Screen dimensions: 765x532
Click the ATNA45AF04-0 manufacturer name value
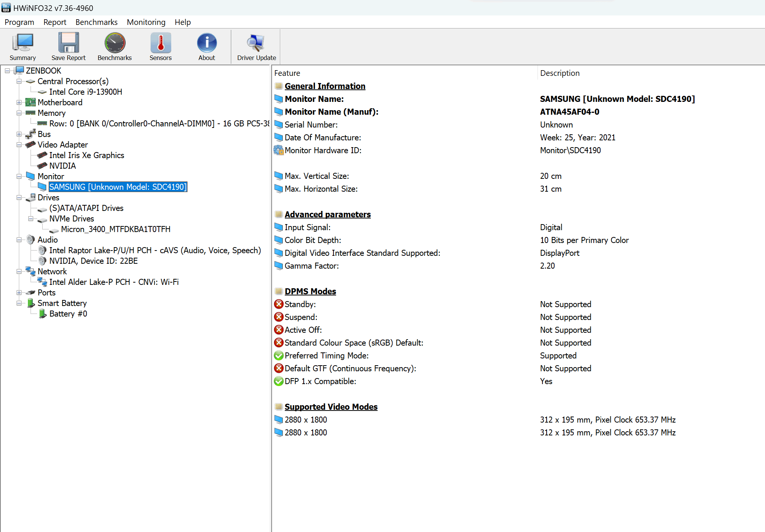570,112
